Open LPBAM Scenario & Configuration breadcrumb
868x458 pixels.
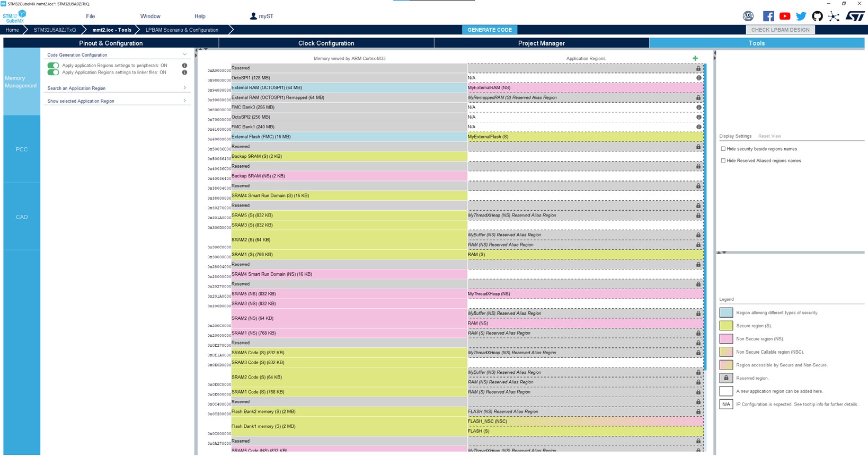182,30
